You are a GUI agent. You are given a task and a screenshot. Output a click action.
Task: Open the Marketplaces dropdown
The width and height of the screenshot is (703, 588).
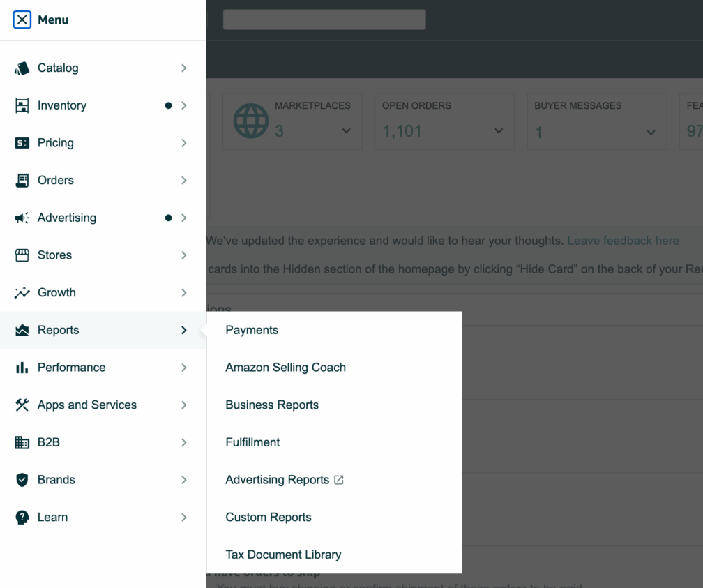click(x=346, y=131)
